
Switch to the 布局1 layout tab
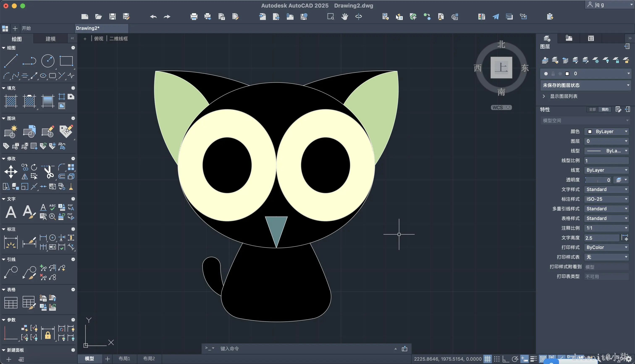[x=124, y=359]
